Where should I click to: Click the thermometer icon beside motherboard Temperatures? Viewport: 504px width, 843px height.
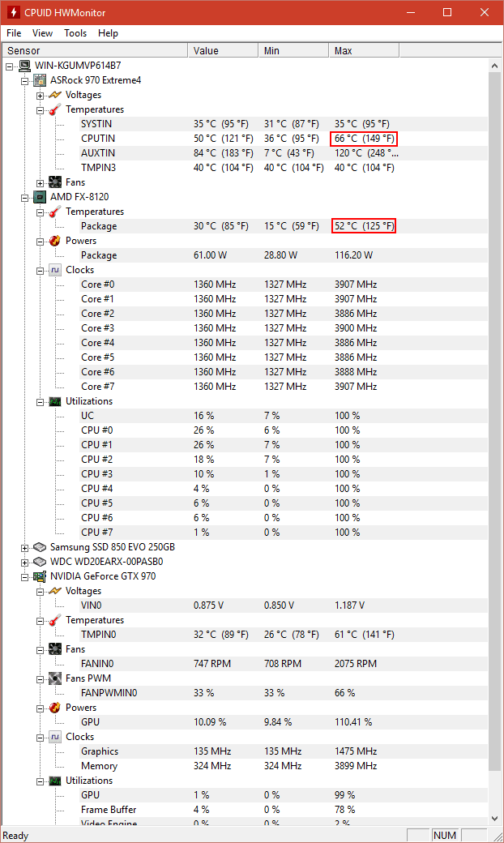click(x=54, y=109)
